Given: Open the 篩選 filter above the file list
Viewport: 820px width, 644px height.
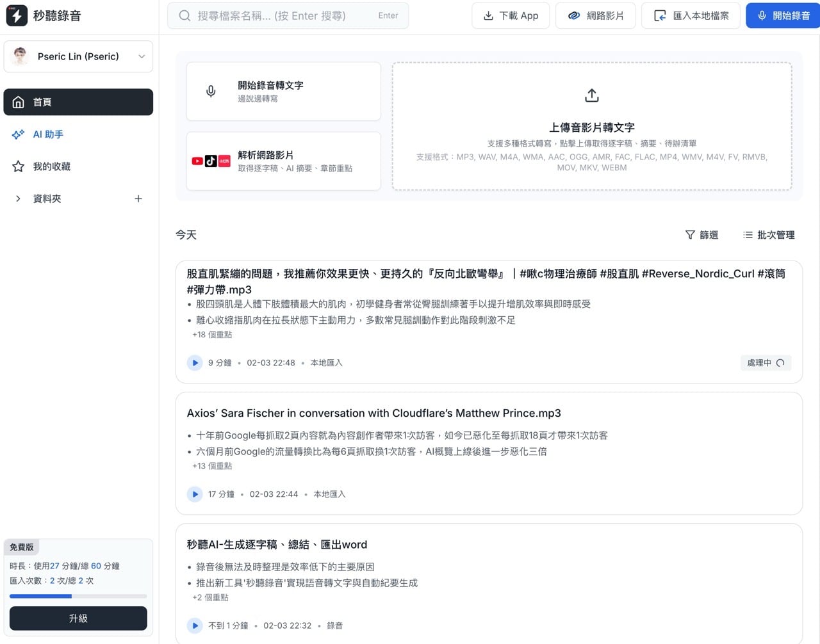Looking at the screenshot, I should tap(702, 235).
